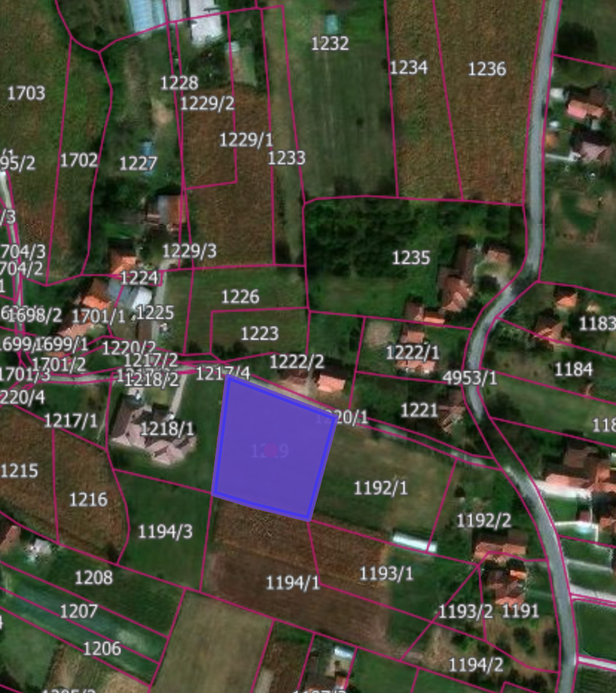Image resolution: width=616 pixels, height=693 pixels.
Task: Click parcel 1233's label
Action: [286, 158]
